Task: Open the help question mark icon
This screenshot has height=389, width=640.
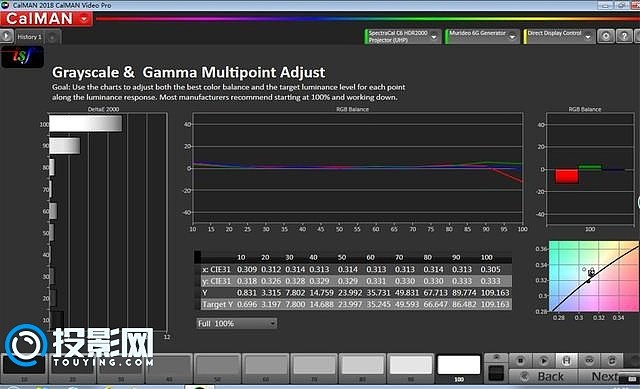Action: click(624, 36)
